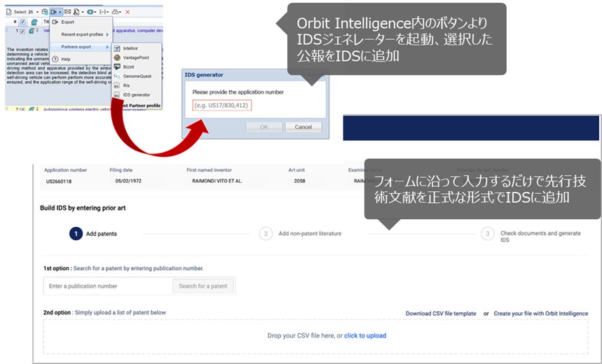Click Cancel in the IDS generator dialog
This screenshot has height=364, width=602.
(303, 127)
